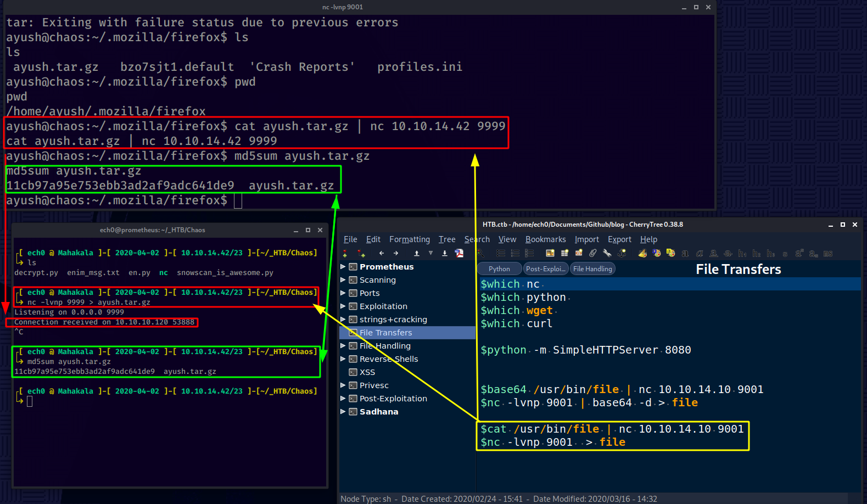Select the Sadhana tree node

click(x=379, y=412)
